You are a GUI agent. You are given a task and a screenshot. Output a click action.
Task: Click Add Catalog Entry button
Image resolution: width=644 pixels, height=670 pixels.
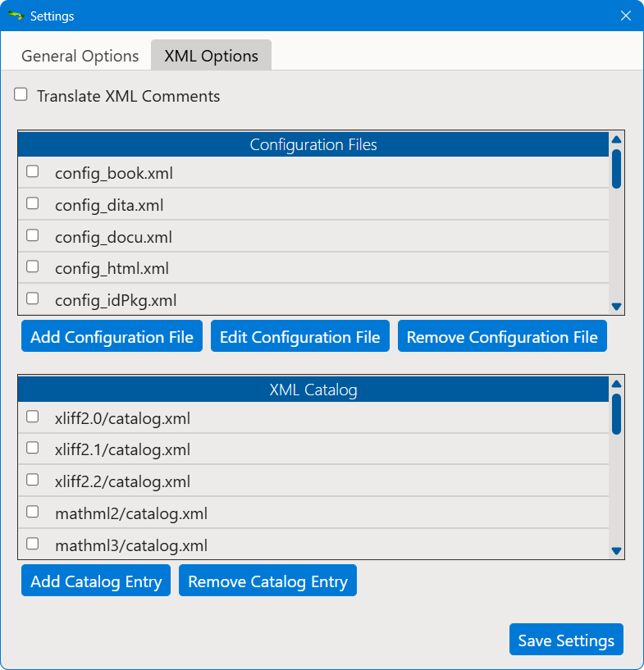[96, 581]
